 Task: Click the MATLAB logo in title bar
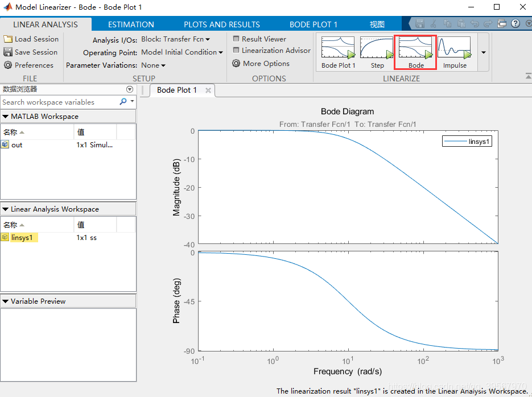pyautogui.click(x=8, y=7)
